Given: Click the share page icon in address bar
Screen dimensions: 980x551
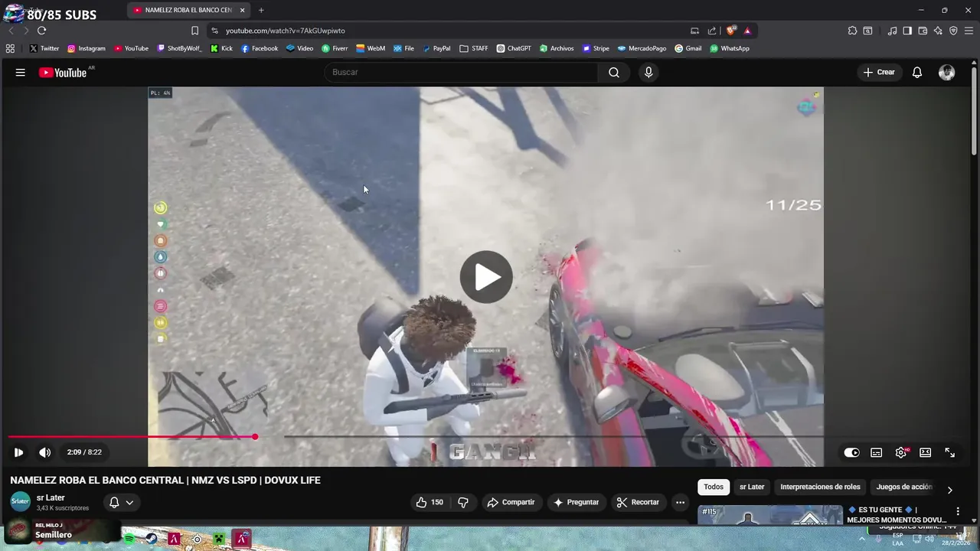Looking at the screenshot, I should pos(712,31).
